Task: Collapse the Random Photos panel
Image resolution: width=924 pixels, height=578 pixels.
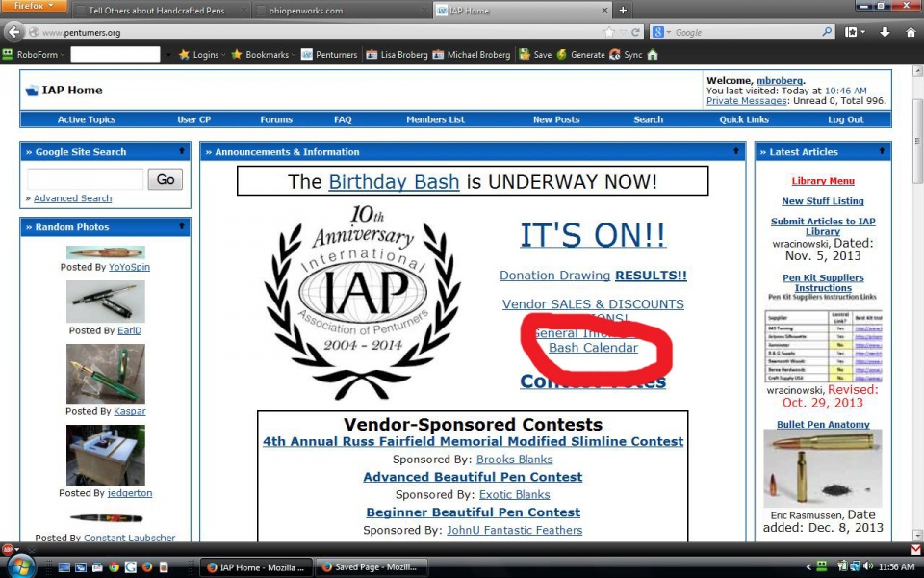Action: click(182, 225)
